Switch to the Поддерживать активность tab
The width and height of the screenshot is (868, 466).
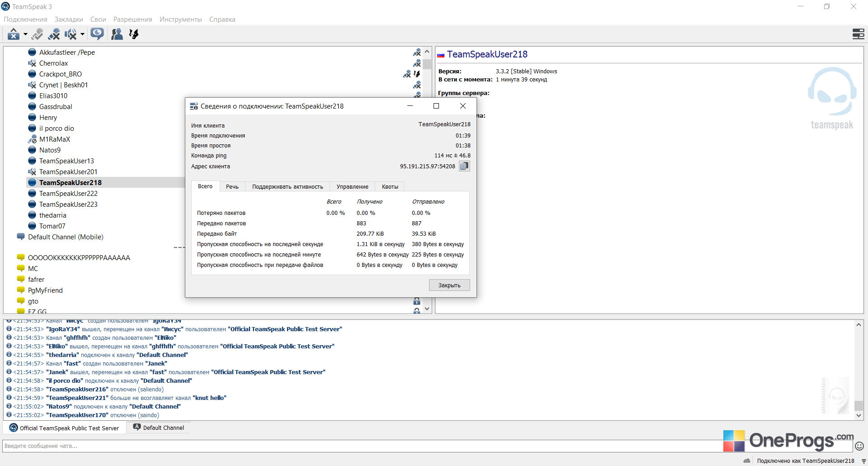coord(288,187)
